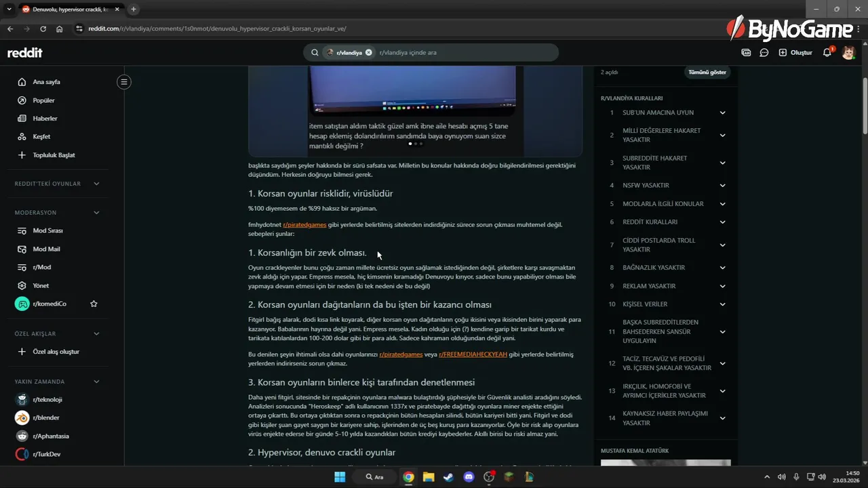Collapse ÖZEL AKIŞLAR section
The width and height of the screenshot is (868, 488).
click(x=96, y=333)
